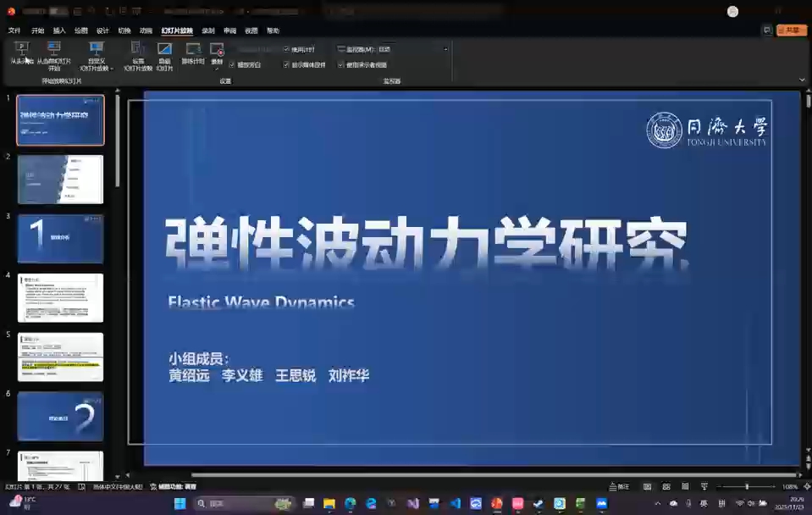Click the group members text box
The height and width of the screenshot is (515, 812).
pyautogui.click(x=268, y=367)
